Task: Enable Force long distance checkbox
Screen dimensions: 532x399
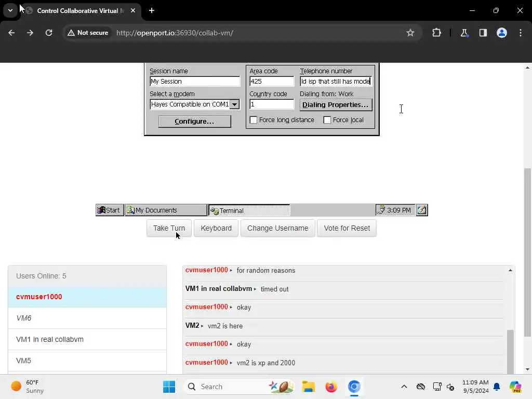Action: click(x=254, y=120)
